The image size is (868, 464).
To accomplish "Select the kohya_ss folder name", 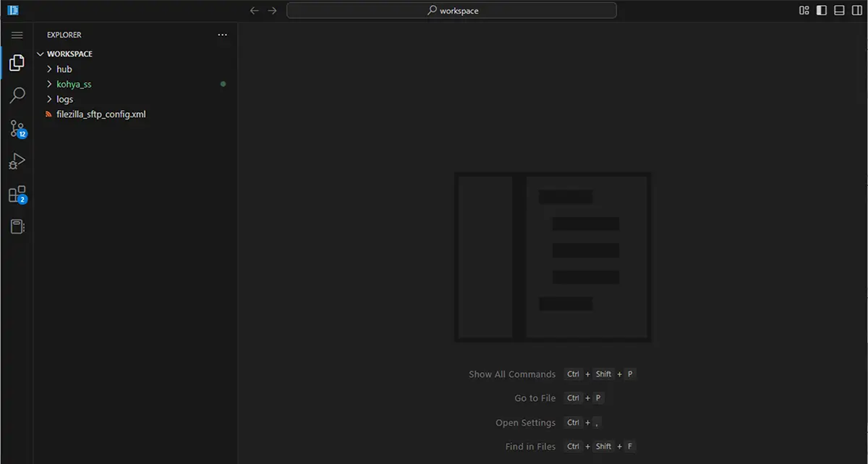I will tap(74, 84).
